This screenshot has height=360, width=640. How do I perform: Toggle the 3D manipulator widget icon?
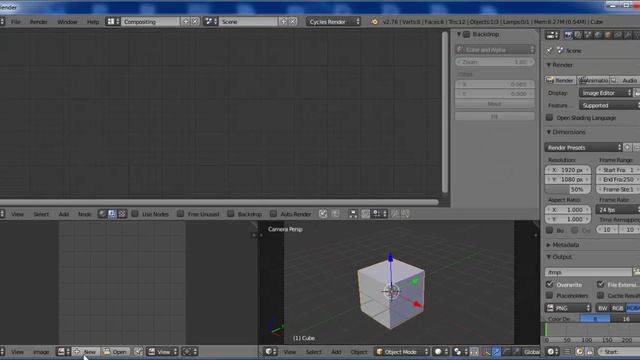tap(486, 351)
